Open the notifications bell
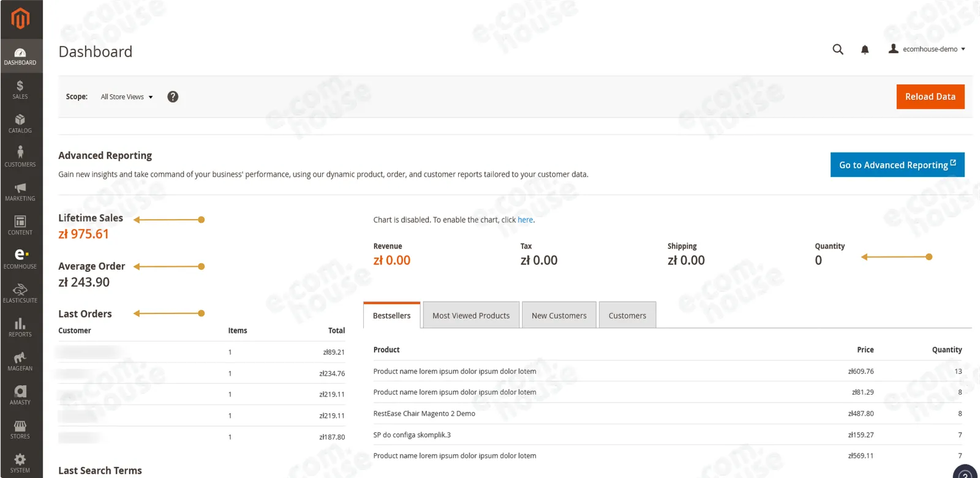Viewport: 980px width, 478px height. pyautogui.click(x=865, y=50)
